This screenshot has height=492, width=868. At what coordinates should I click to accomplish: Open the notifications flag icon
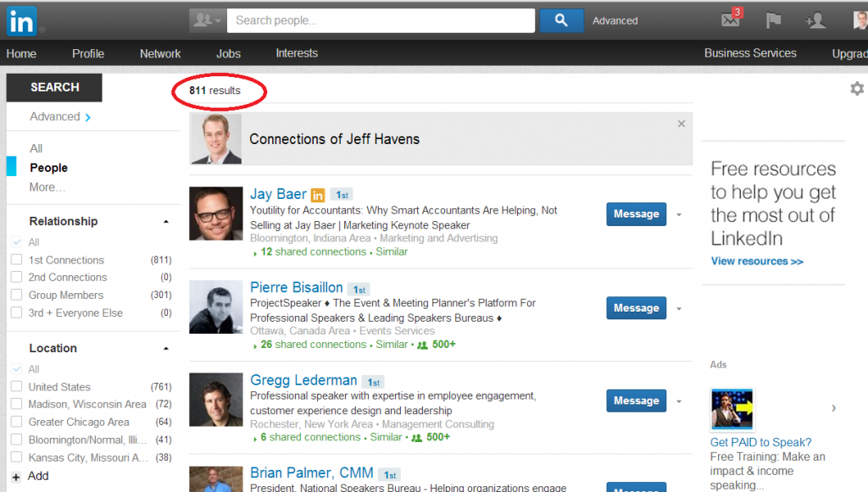(x=773, y=20)
